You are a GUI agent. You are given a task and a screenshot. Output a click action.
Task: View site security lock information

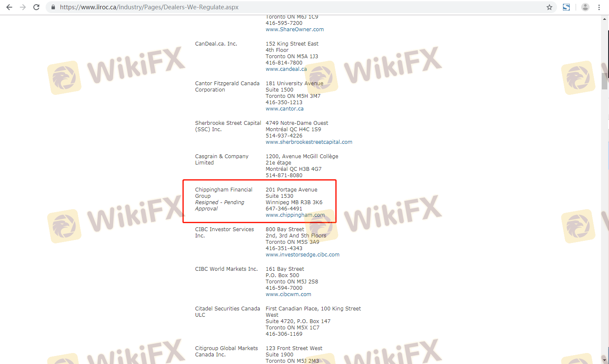tap(53, 7)
